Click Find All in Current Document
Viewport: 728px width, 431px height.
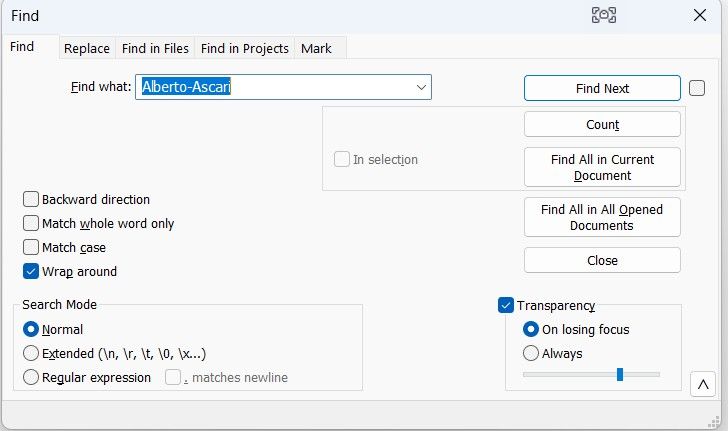coord(602,167)
